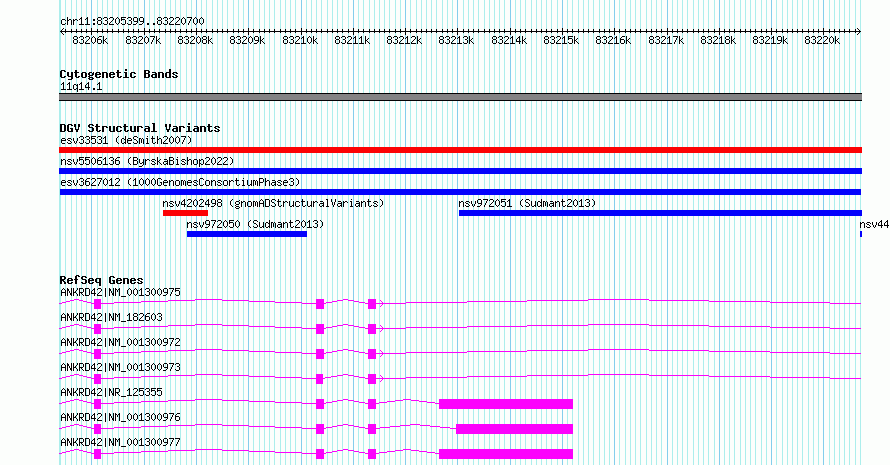Click the third exon box of NM_001300972
The image size is (890, 465).
(x=372, y=354)
